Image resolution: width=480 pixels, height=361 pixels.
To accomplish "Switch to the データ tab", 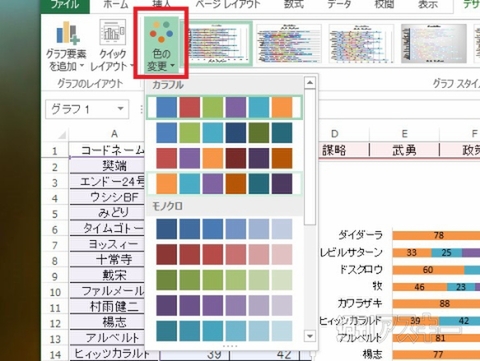I will 339,4.
